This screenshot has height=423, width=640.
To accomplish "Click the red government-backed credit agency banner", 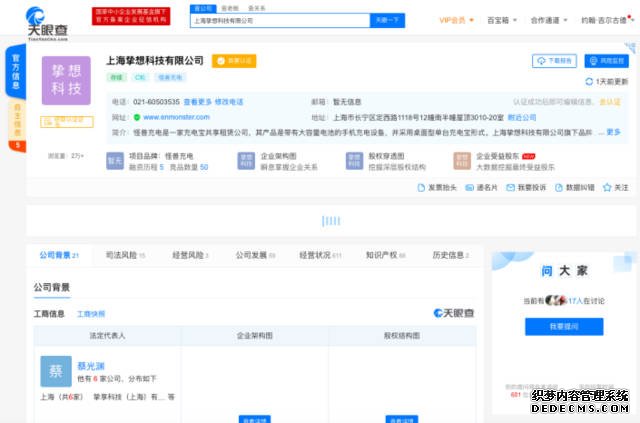I will coord(131,16).
